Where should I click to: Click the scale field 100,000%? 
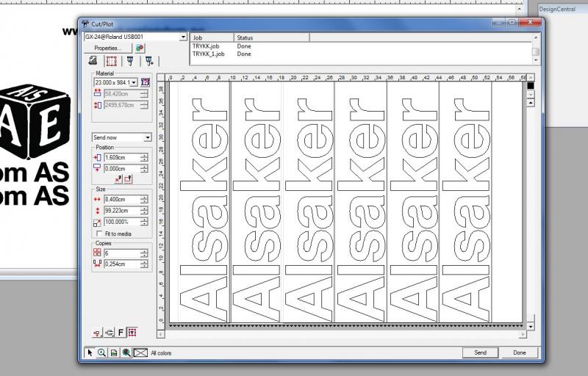click(122, 222)
